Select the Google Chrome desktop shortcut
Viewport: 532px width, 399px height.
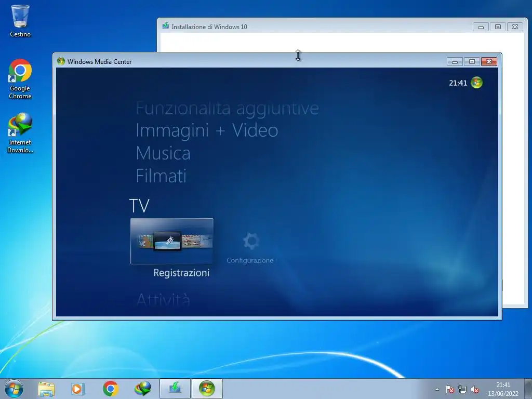click(x=20, y=79)
